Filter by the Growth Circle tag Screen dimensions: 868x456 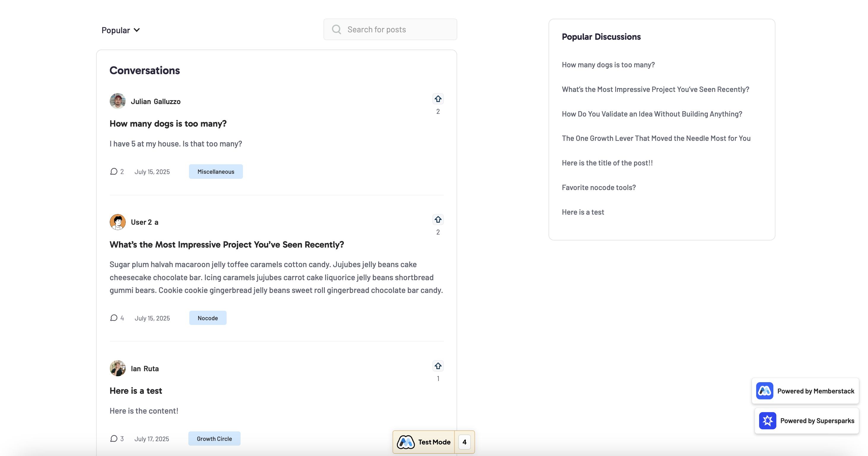tap(214, 439)
